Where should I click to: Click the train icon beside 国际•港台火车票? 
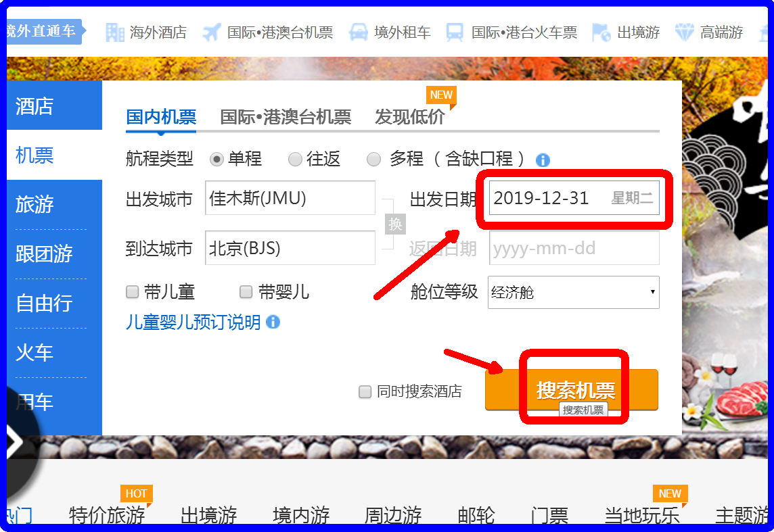coord(455,31)
